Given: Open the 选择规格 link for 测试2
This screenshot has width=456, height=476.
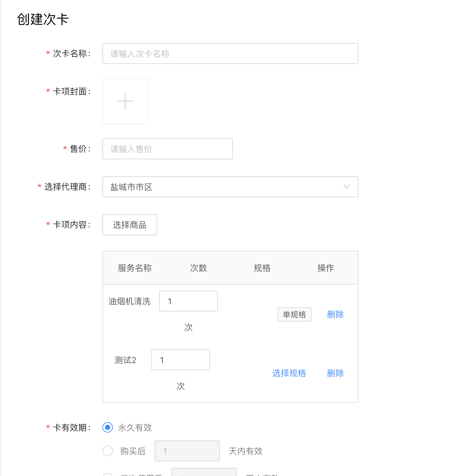Looking at the screenshot, I should 289,373.
